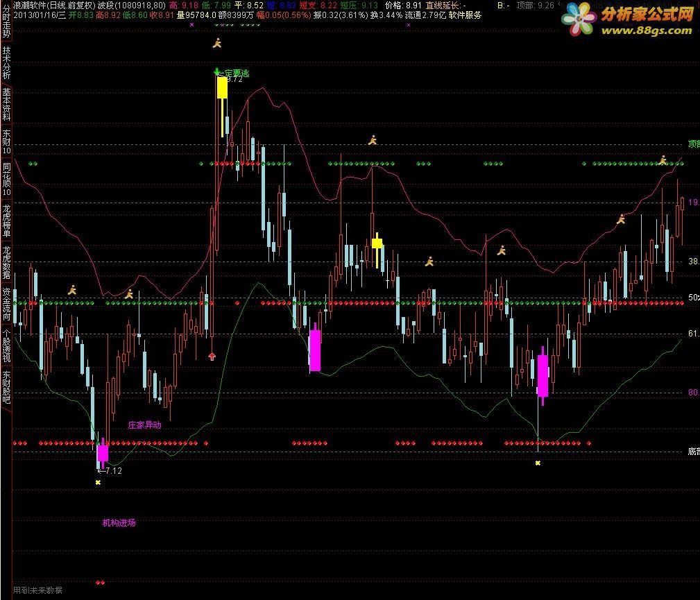Click the 底部 label on right axis
Viewport: 700px width, 600px height.
pos(694,452)
